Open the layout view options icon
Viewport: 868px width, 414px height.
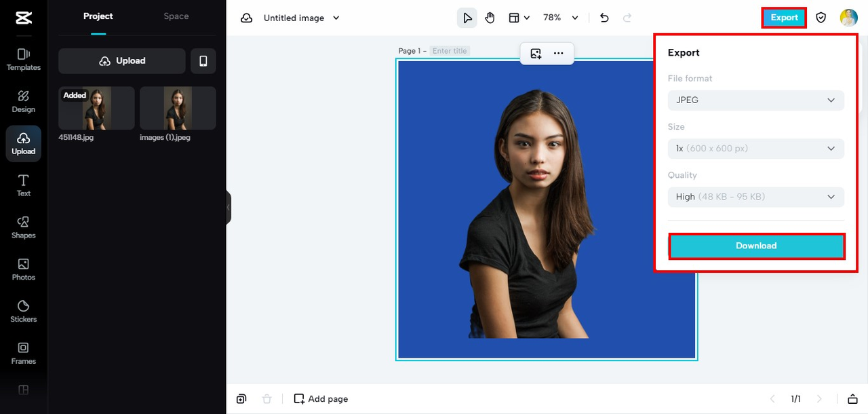(519, 18)
